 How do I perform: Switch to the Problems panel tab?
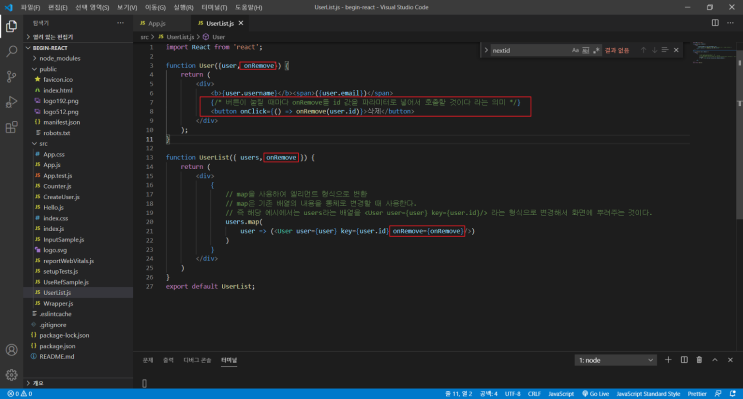(x=148, y=360)
